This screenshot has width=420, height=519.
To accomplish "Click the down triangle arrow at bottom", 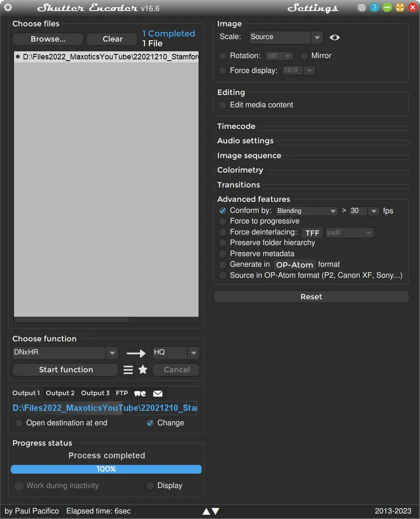I will point(216,511).
